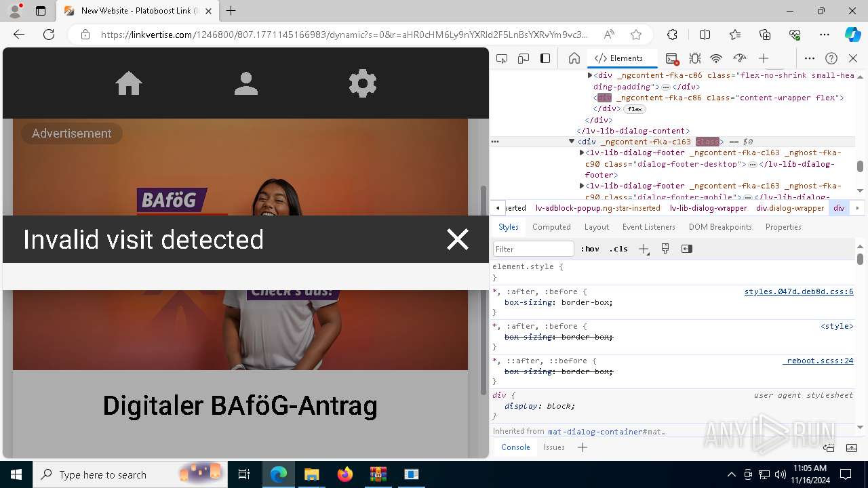Image resolution: width=868 pixels, height=488 pixels.
Task: Click the Digitaler BAföG-Antrag headline
Action: pyautogui.click(x=240, y=406)
